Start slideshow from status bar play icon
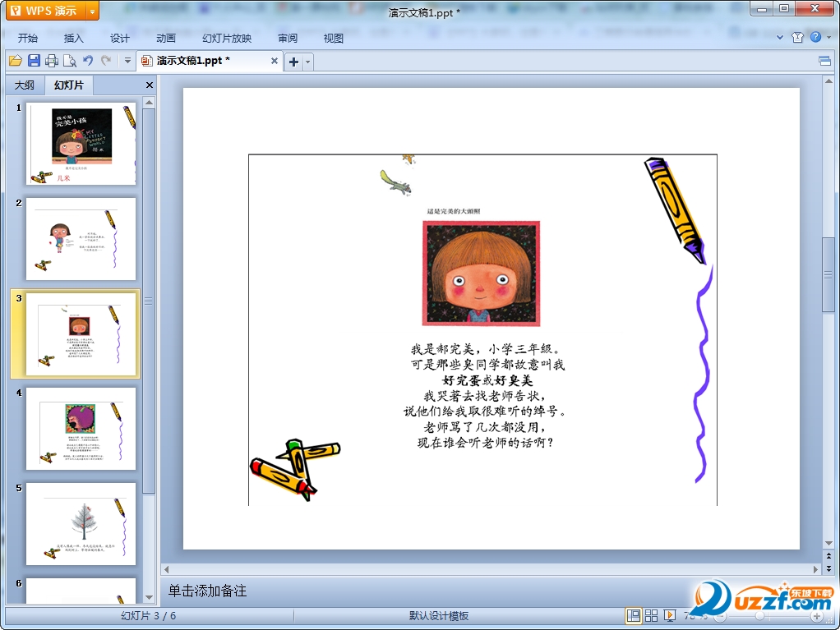Viewport: 840px width, 630px height. (x=670, y=615)
